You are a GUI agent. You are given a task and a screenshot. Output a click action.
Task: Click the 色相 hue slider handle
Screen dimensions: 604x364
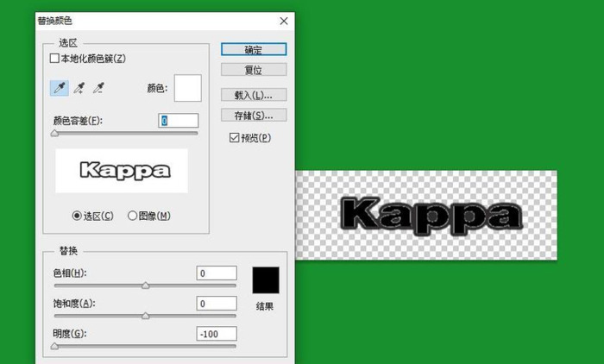pyautogui.click(x=145, y=286)
